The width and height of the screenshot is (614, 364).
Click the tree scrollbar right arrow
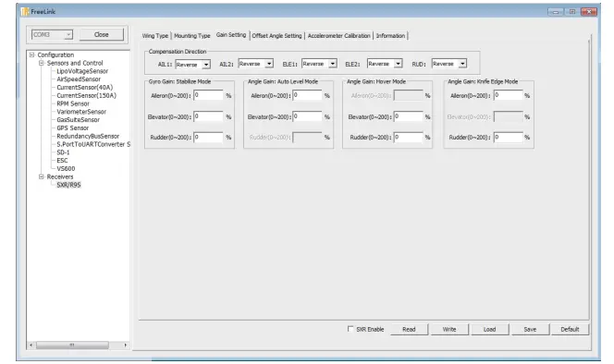(x=126, y=346)
